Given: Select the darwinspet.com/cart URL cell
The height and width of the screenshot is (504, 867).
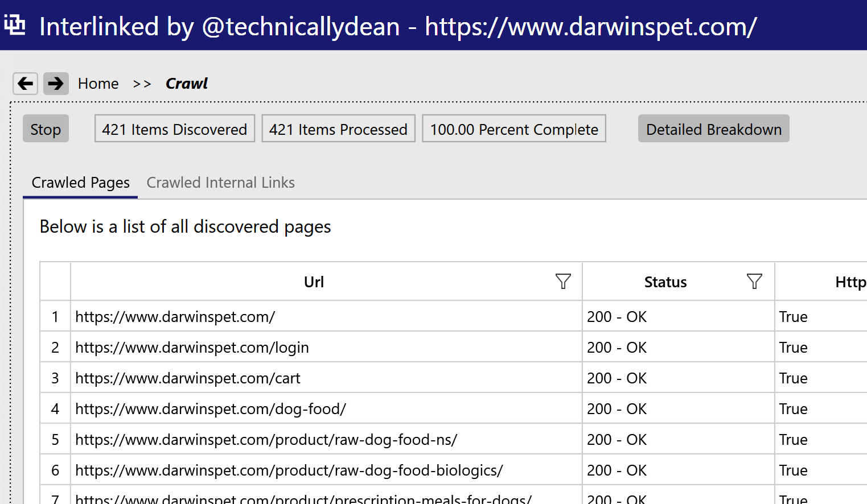Looking at the screenshot, I should 326,378.
